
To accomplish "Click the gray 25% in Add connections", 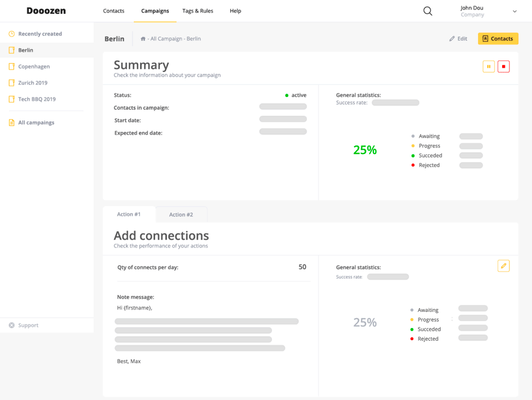I will (x=365, y=322).
